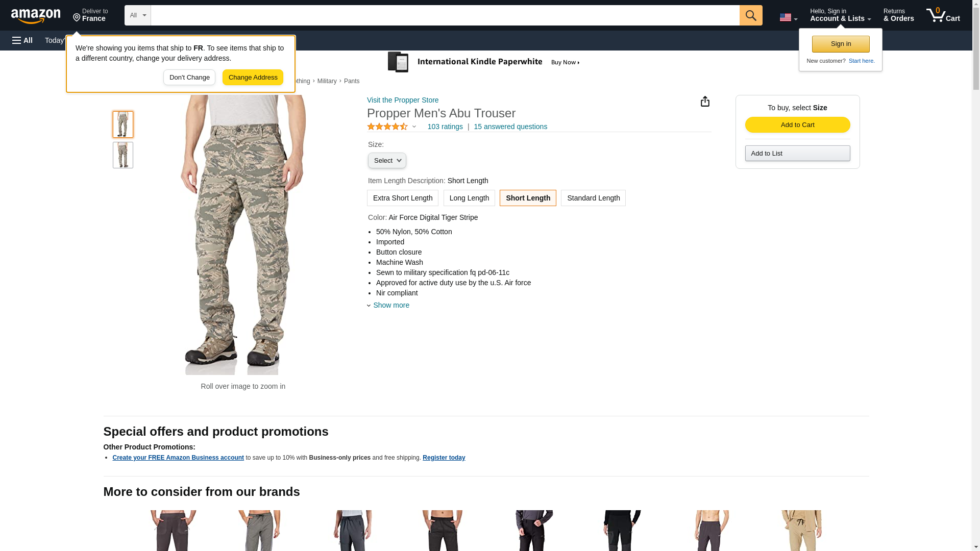Open the hamburger All menu
Screen dimensions: 980x551
pyautogui.click(x=22, y=40)
